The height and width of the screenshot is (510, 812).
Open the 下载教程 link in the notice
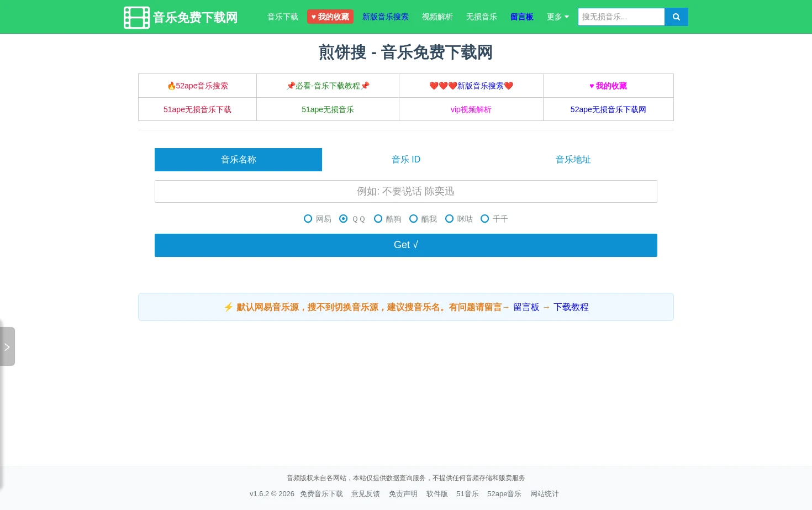pos(571,307)
